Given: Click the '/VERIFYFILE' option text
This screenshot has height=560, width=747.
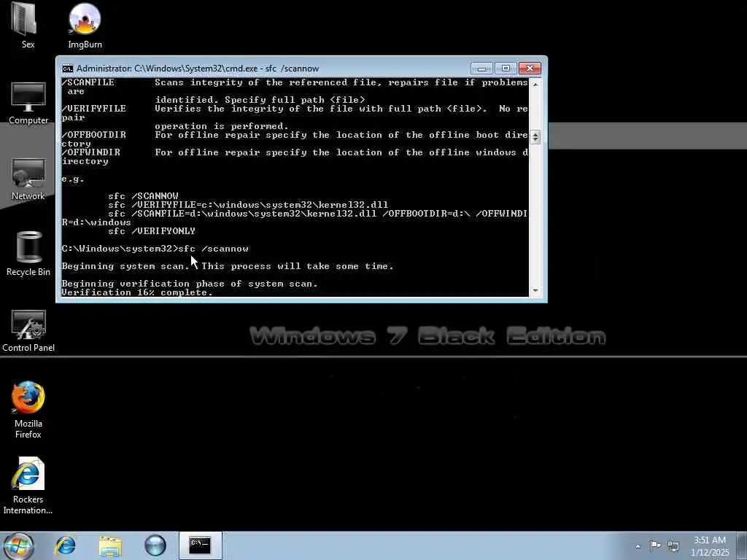Looking at the screenshot, I should [x=94, y=109].
